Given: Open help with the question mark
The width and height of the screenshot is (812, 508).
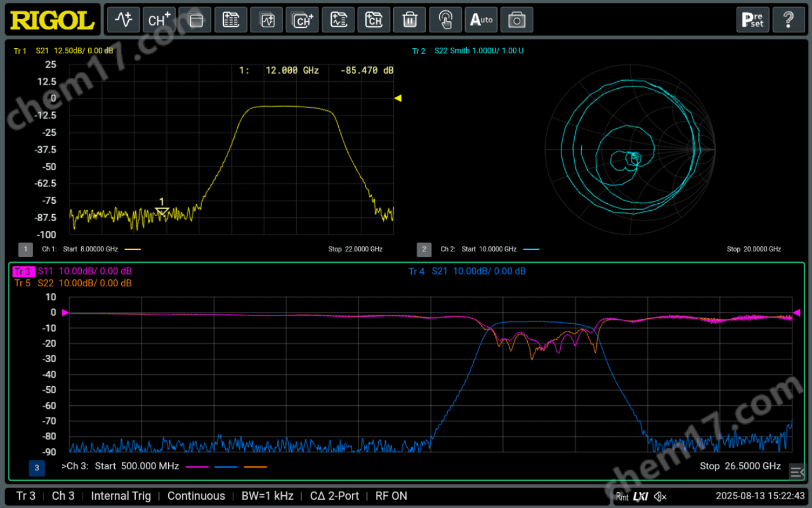Looking at the screenshot, I should pyautogui.click(x=788, y=20).
